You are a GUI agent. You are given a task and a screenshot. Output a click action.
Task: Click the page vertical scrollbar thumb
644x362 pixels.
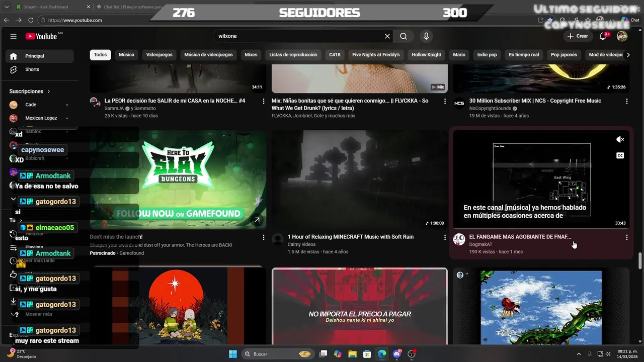pos(640,260)
